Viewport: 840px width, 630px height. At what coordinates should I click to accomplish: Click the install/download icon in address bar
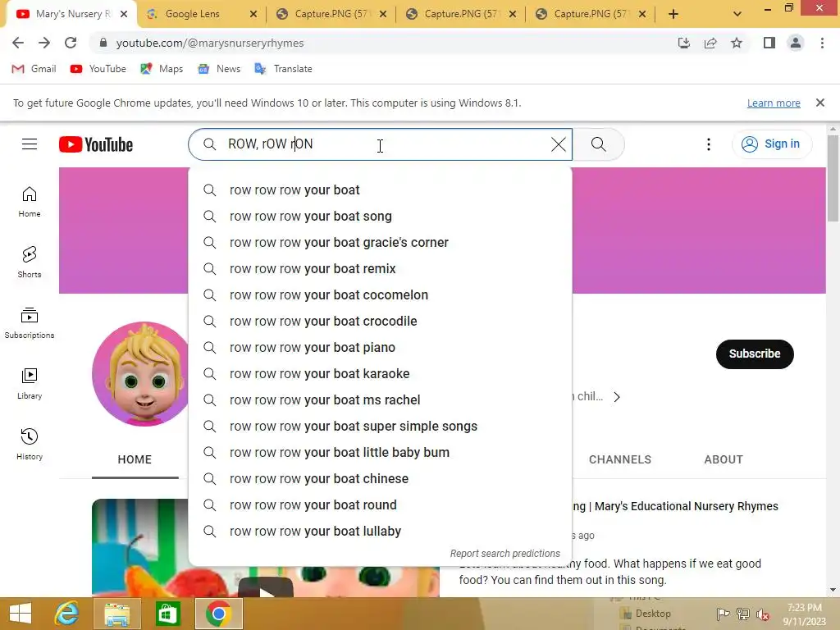684,43
